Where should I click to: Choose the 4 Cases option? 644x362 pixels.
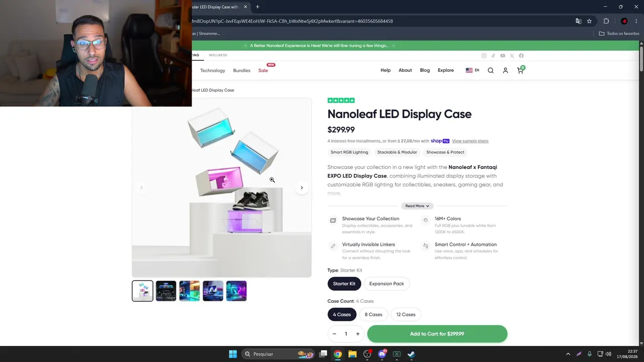[342, 315]
